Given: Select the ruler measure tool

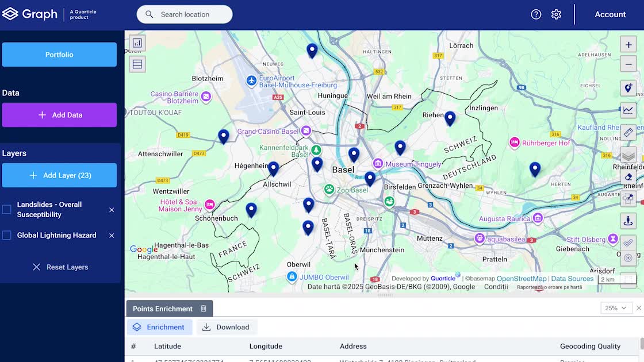Looking at the screenshot, I should click(628, 132).
